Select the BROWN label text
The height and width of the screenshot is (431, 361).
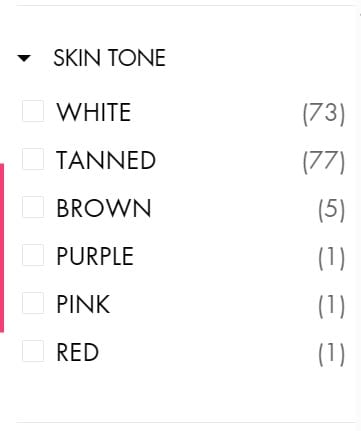104,208
